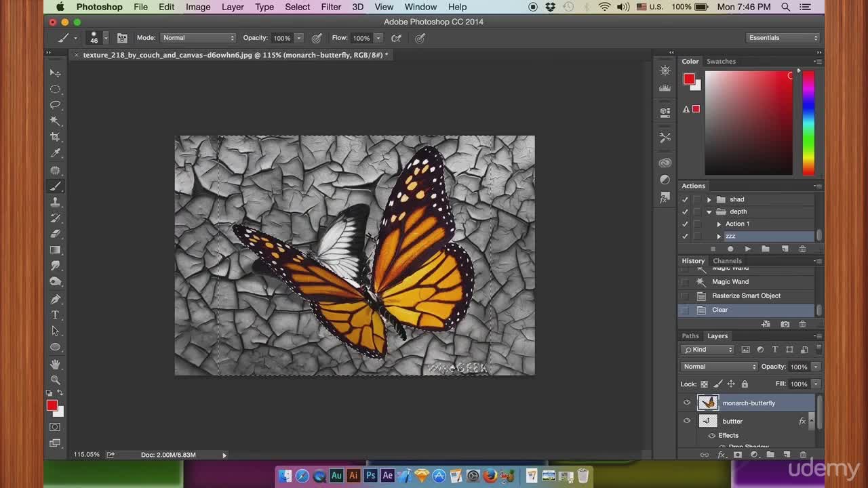Collapse the depth action set

pyautogui.click(x=709, y=211)
